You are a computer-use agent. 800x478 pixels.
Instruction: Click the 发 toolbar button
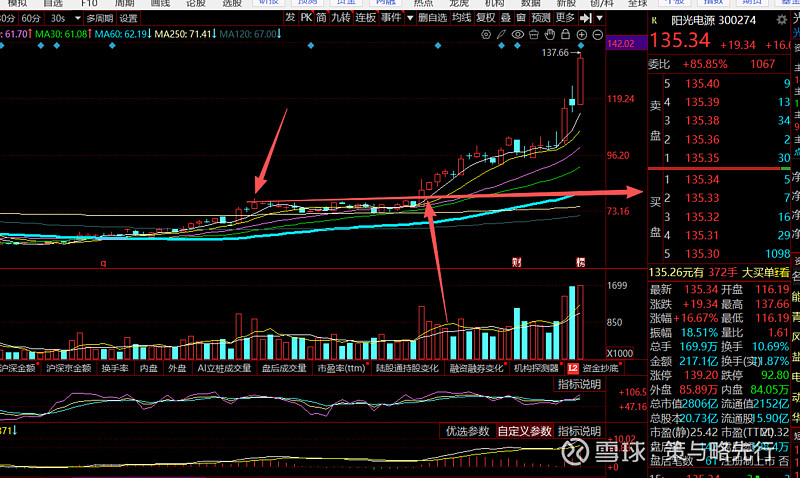click(x=290, y=18)
